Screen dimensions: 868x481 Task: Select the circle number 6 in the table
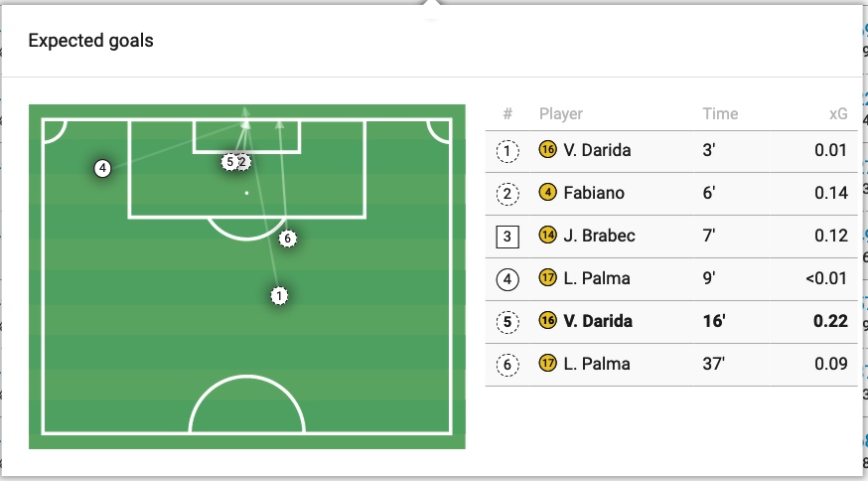pyautogui.click(x=507, y=364)
